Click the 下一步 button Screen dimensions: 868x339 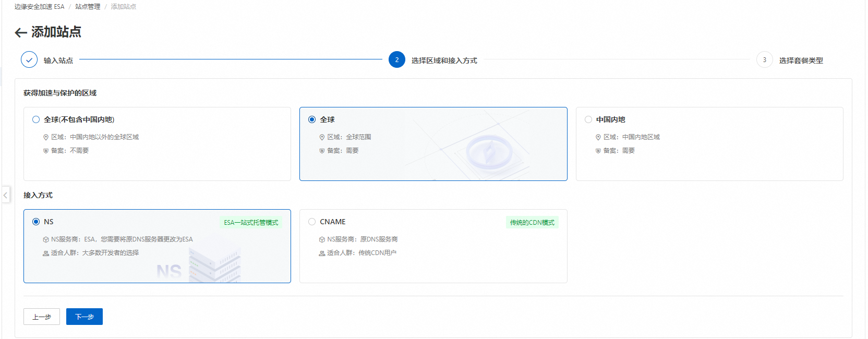click(85, 317)
